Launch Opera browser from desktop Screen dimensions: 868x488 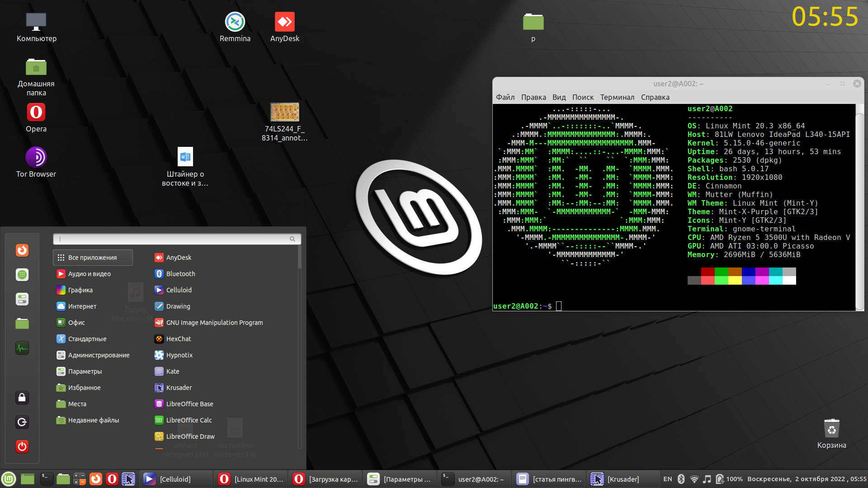click(35, 113)
